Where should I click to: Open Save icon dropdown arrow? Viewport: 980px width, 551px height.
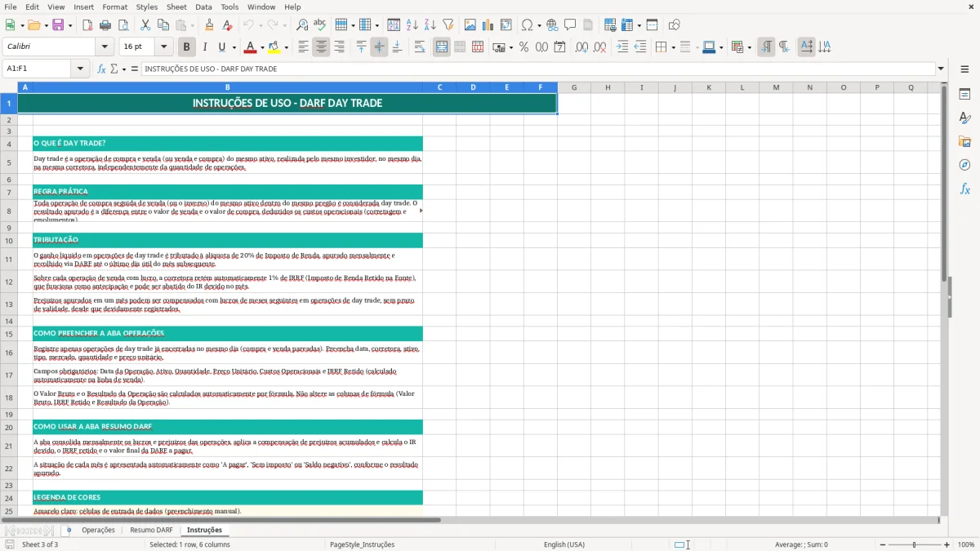pos(70,25)
